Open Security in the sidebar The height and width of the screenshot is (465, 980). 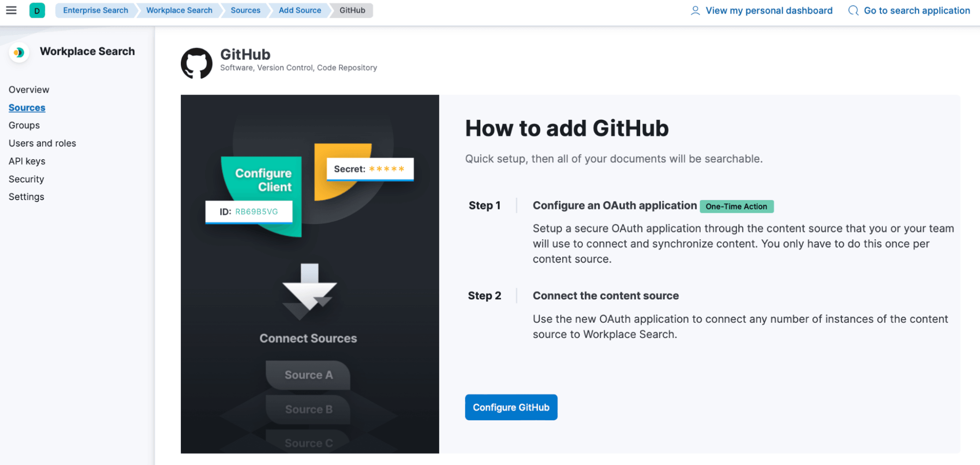pyautogui.click(x=26, y=179)
